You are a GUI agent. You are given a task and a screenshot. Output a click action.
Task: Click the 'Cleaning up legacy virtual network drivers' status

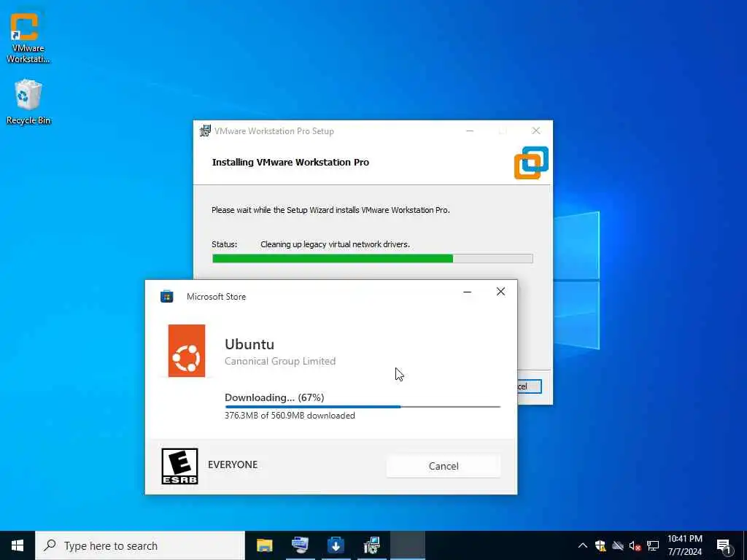[335, 244]
